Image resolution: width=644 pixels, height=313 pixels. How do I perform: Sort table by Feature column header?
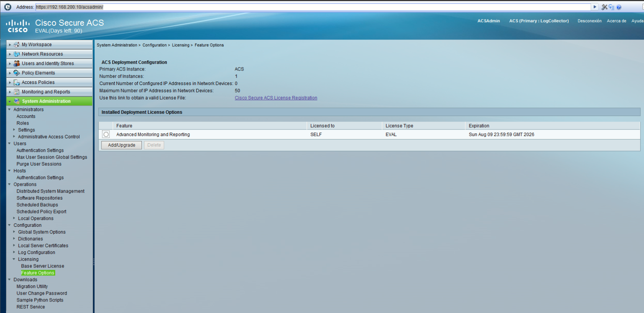(x=210, y=126)
